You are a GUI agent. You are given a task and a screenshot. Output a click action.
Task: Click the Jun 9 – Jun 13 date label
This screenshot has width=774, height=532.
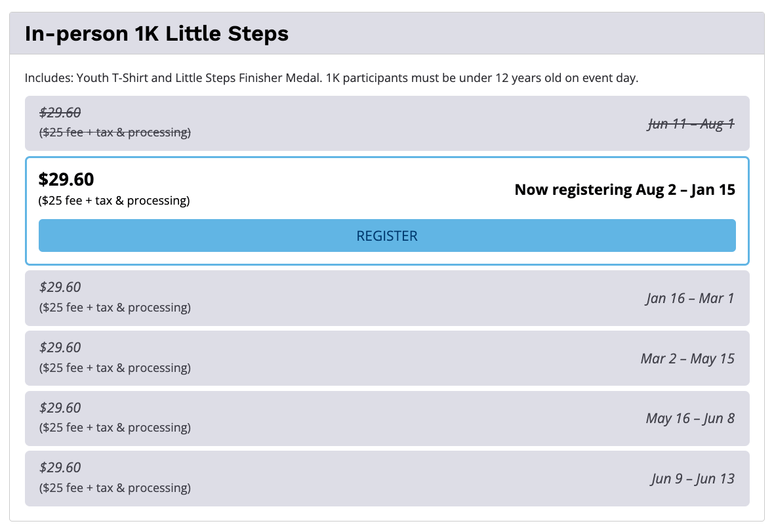point(692,479)
